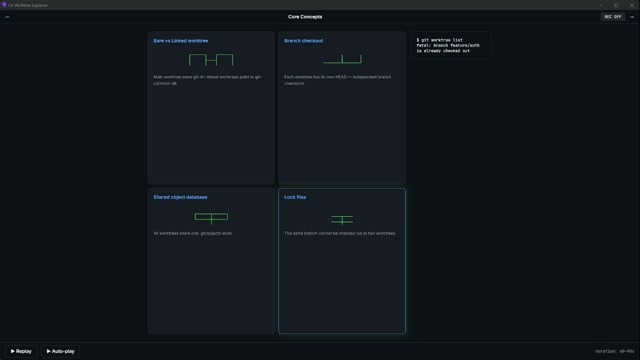The width and height of the screenshot is (640, 360).
Task: Select the Lock files card title
Action: click(295, 197)
